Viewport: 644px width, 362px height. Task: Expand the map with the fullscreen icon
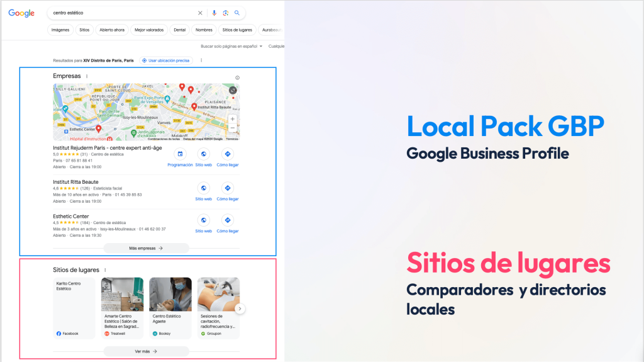[x=233, y=90]
